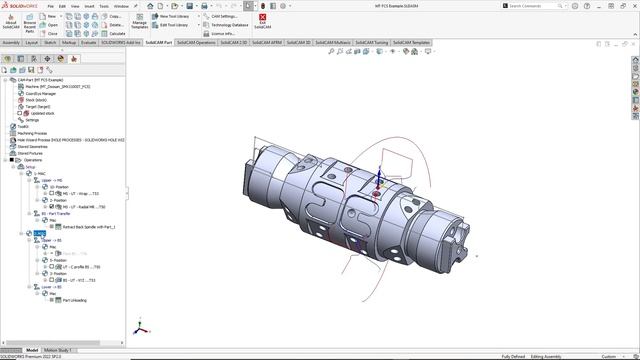Click Open in SolidCAM ribbon
This screenshot has width=640, height=360.
(49, 25)
